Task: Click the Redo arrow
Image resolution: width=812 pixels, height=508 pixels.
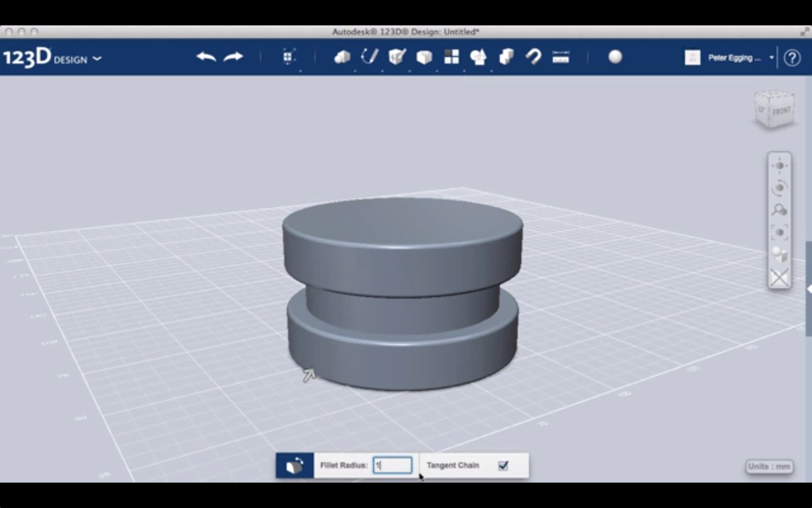Action: (x=233, y=57)
